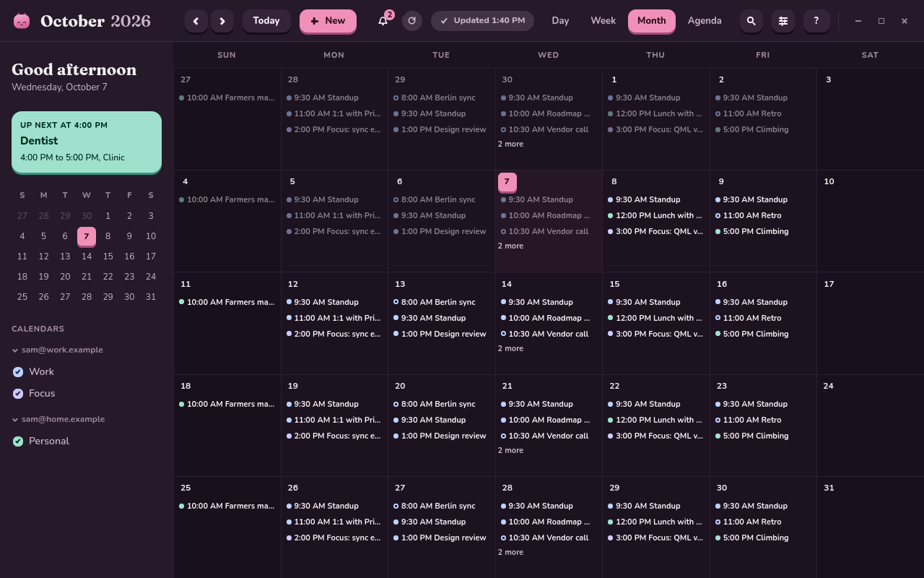Open 10:30 AM Vendor call on October 14

549,334
